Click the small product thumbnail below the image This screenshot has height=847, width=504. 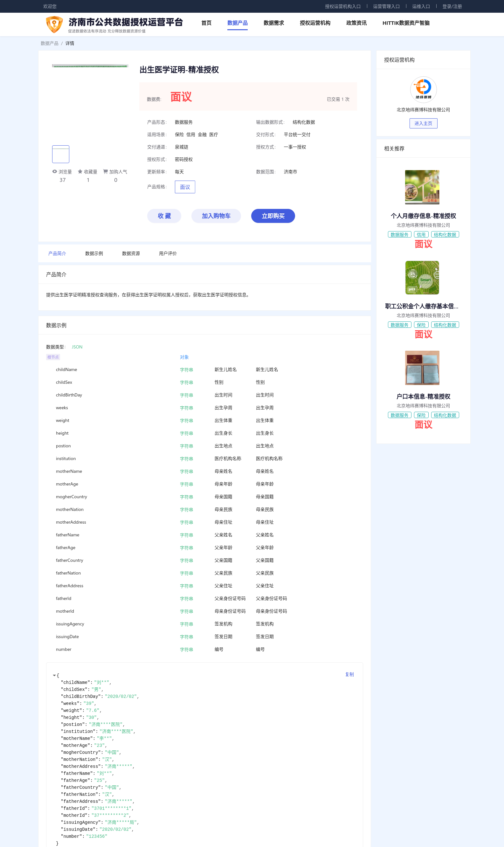tap(60, 154)
